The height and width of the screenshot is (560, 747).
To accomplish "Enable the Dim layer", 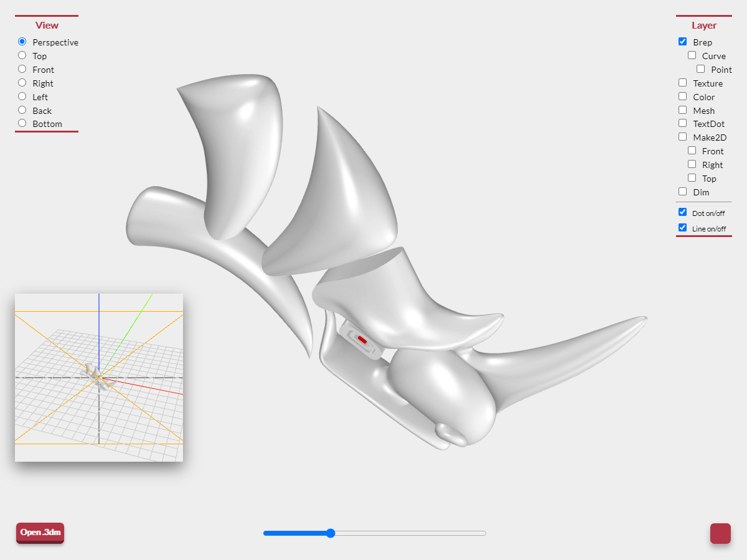I will point(682,191).
